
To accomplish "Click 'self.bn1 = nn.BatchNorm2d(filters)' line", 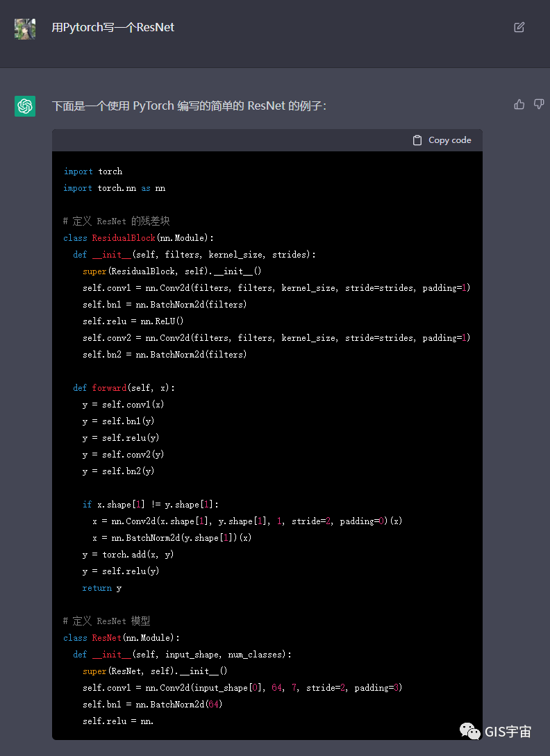I will pos(165,305).
